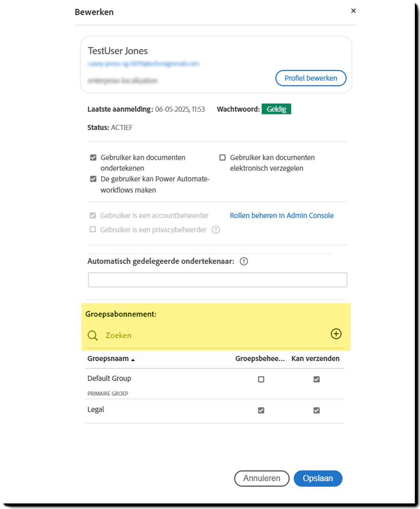Open help icon for Automatisch gedelegeerde ondertekenaar
This screenshot has height=509, width=420.
point(244,262)
